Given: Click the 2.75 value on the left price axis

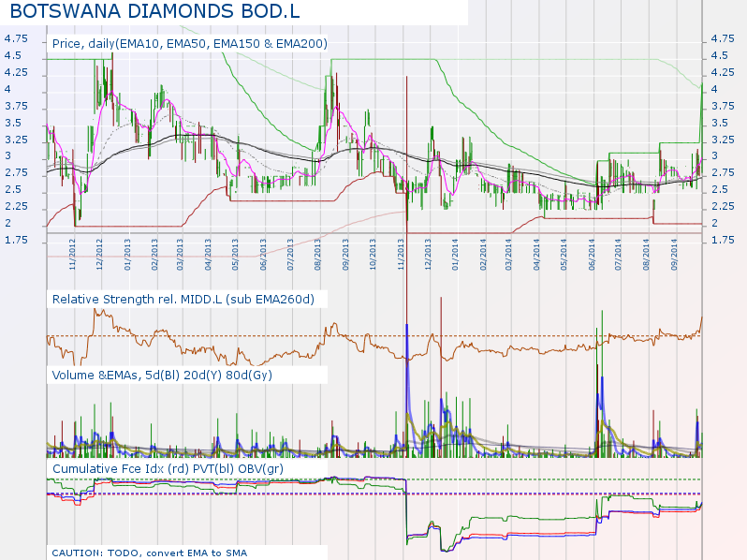Looking at the screenshot, I should (16, 172).
